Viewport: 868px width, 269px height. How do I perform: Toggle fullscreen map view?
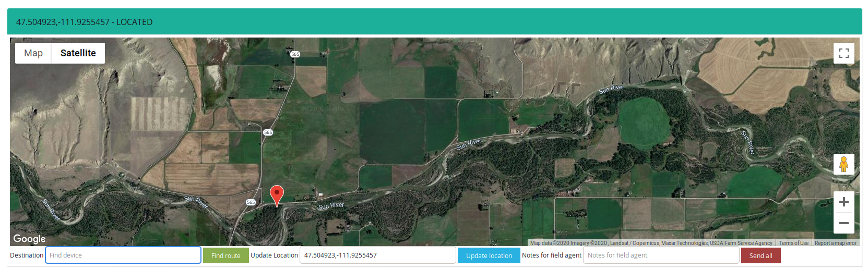pos(843,53)
